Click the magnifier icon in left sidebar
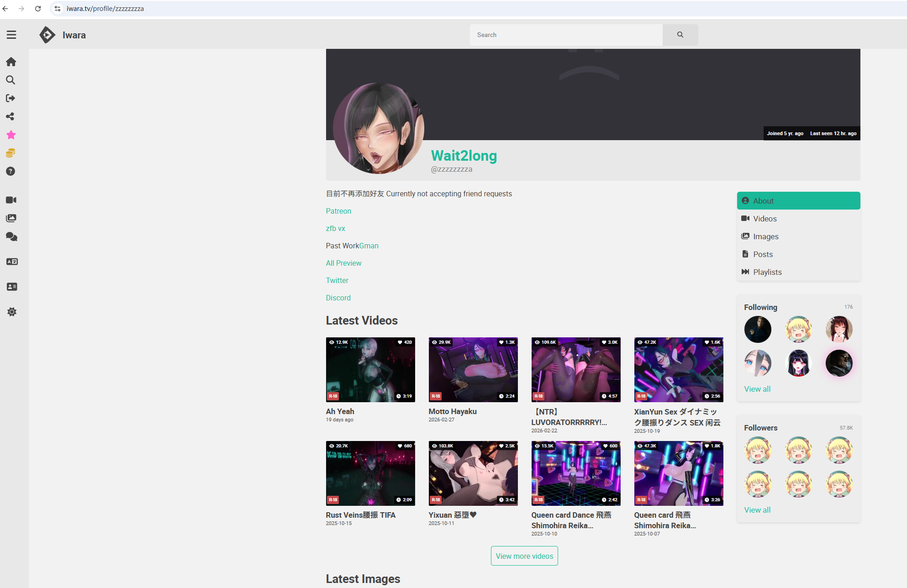Image resolution: width=907 pixels, height=588 pixels. pyautogui.click(x=11, y=80)
